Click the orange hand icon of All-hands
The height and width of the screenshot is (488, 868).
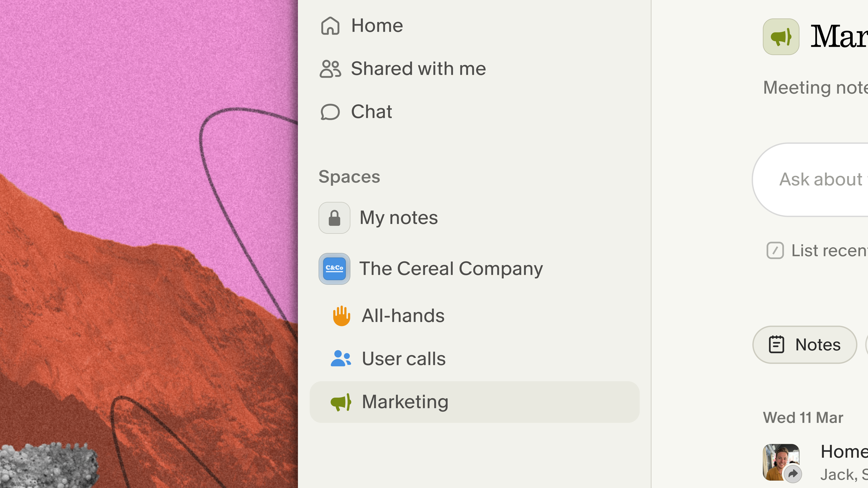(341, 315)
